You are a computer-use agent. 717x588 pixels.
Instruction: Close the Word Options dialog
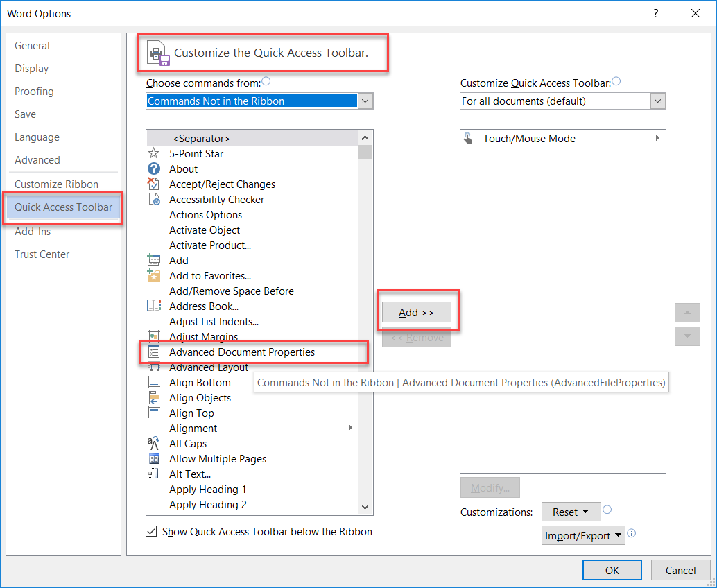[x=696, y=13]
